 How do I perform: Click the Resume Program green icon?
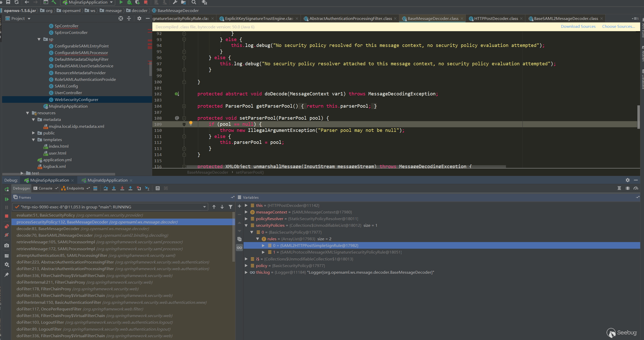pyautogui.click(x=7, y=199)
